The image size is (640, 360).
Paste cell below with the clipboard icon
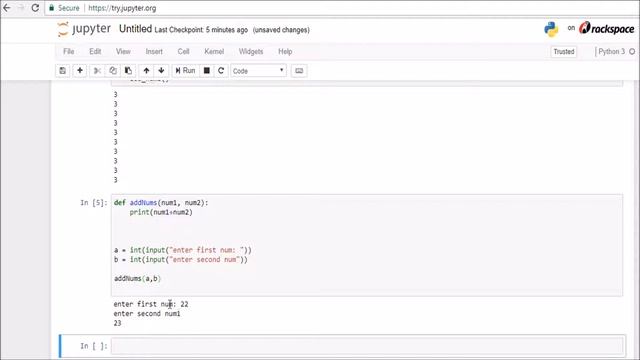[128, 71]
